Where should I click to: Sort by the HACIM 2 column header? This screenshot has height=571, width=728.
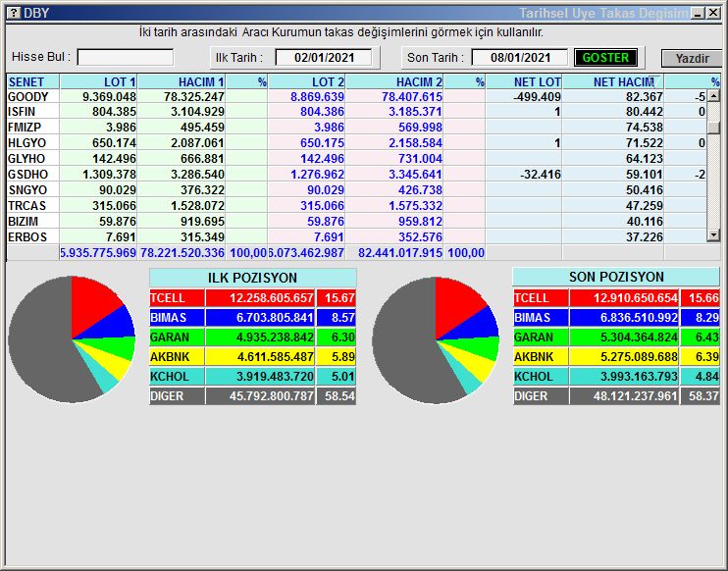(394, 82)
